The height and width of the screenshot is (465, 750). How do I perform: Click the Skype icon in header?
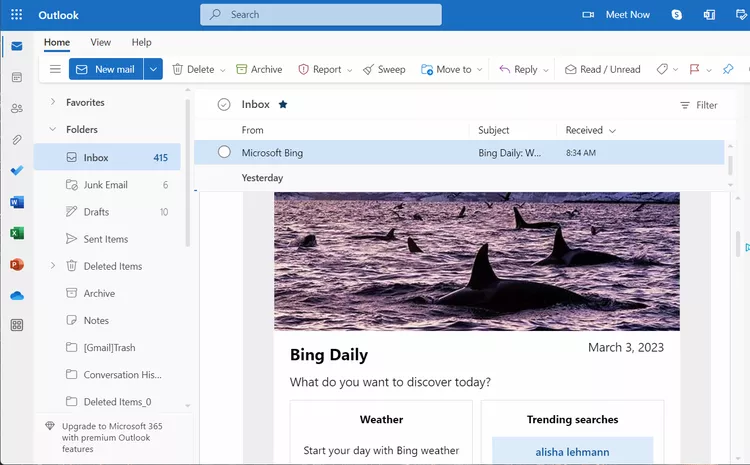(677, 15)
